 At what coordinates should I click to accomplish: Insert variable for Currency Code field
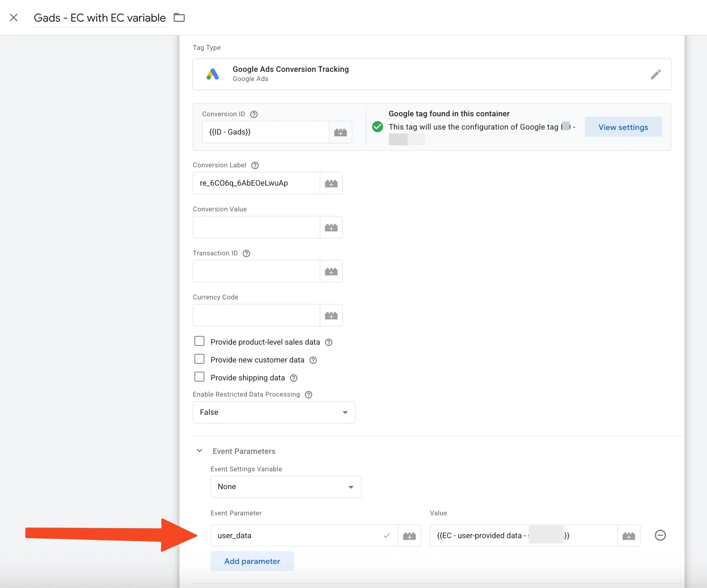pos(331,315)
